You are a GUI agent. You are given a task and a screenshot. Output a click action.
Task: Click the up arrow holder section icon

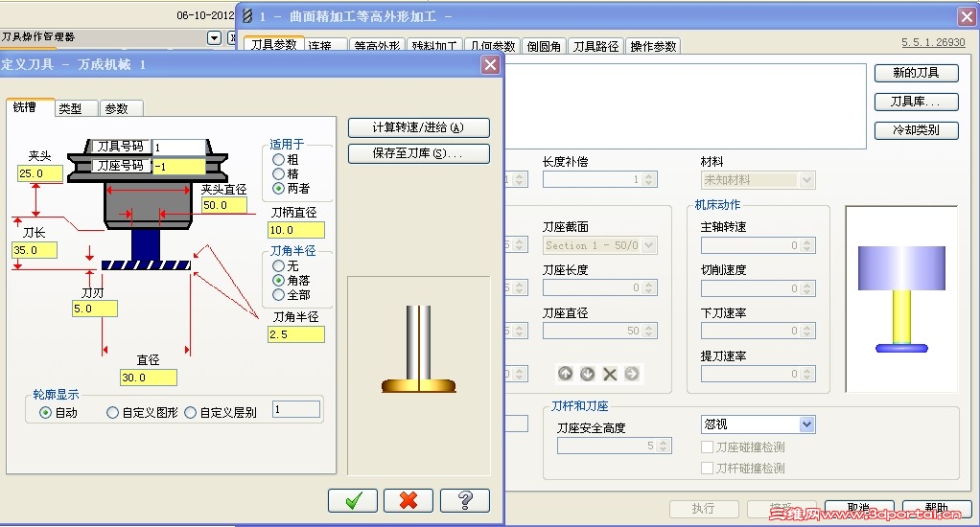click(x=565, y=374)
